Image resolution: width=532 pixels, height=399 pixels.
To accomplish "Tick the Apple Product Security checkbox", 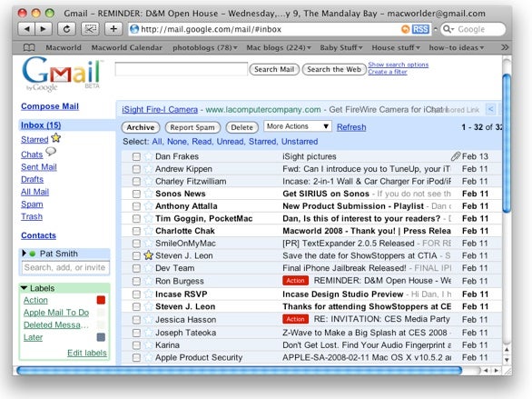I will (136, 357).
